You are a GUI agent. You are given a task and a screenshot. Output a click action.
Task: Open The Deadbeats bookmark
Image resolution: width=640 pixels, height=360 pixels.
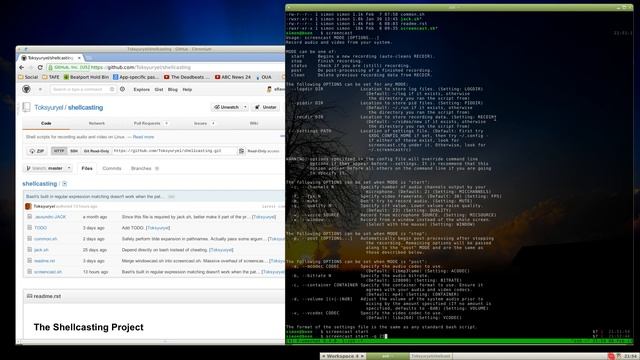tap(187, 77)
